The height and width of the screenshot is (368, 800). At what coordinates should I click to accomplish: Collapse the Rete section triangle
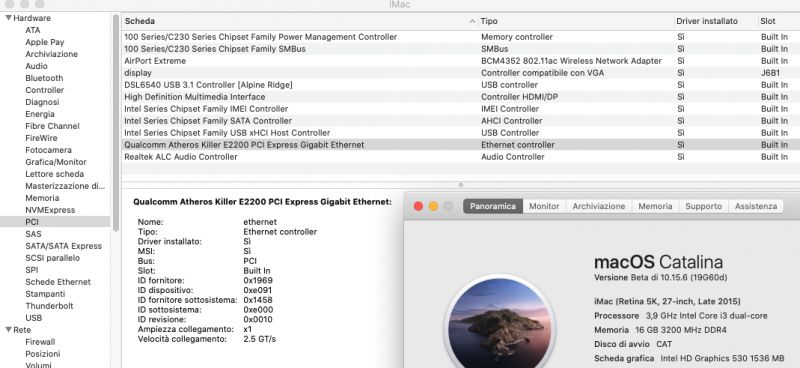click(x=8, y=330)
